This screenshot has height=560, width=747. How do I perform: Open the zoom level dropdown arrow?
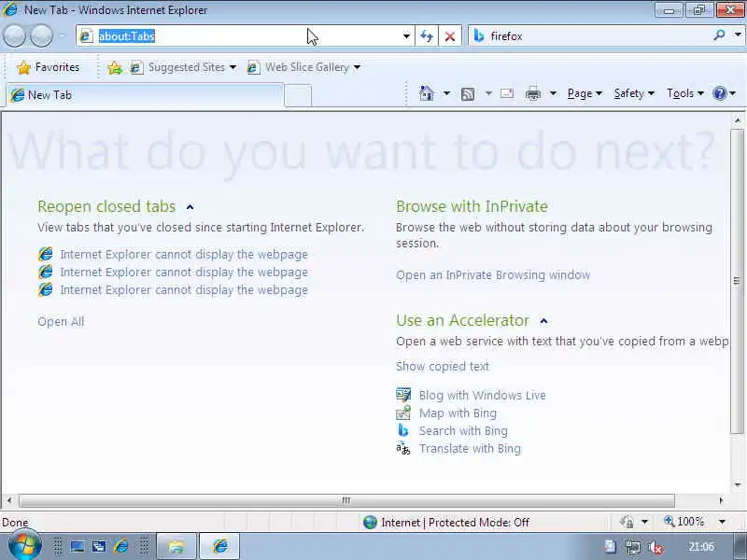click(722, 522)
